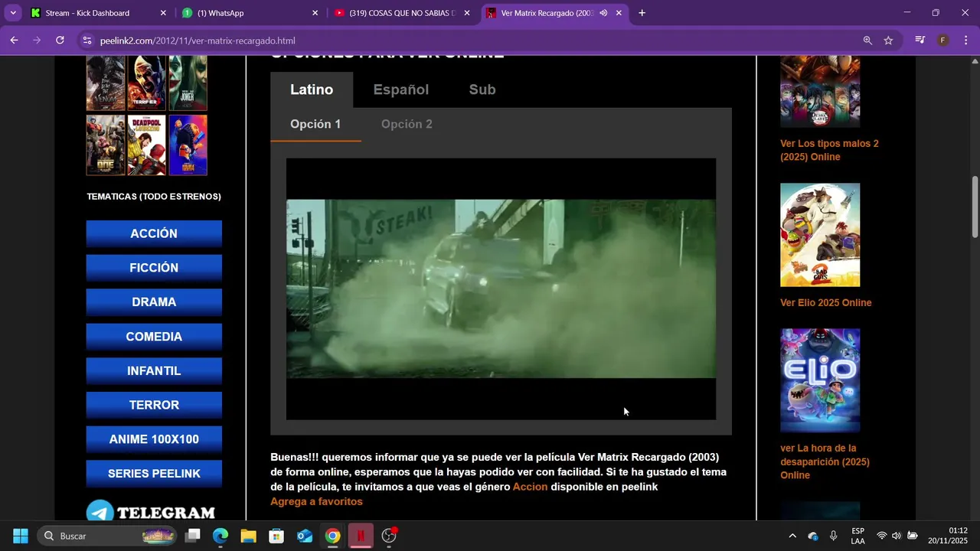The height and width of the screenshot is (551, 980).
Task: Open Chrome's three-dot menu
Action: (965, 40)
